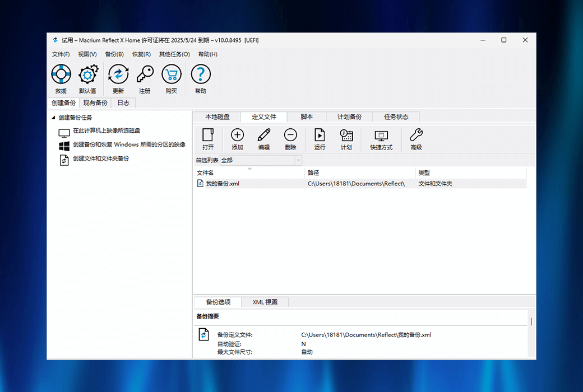This screenshot has width=583, height=392.
Task: Open the 筛选列表 dropdown showing 全部
Action: (x=261, y=160)
